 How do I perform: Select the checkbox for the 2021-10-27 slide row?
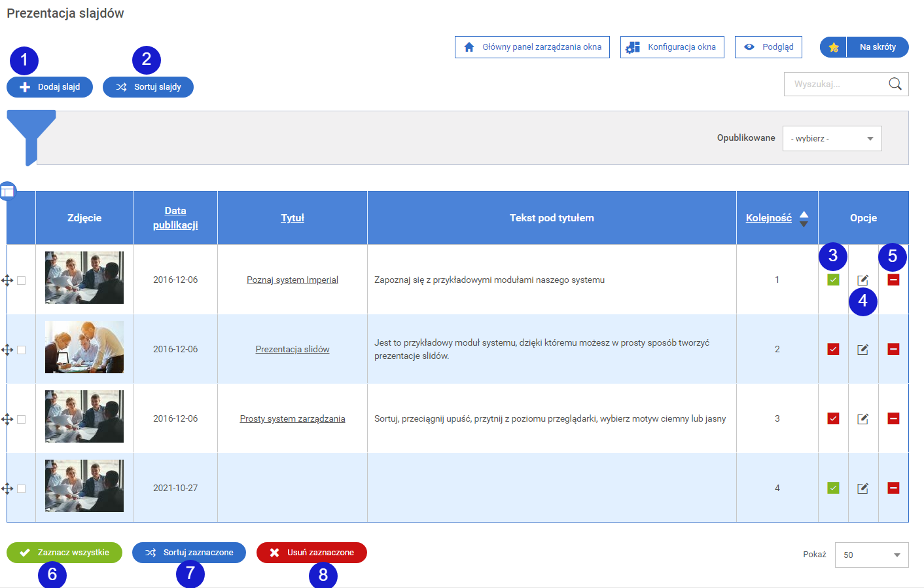[22, 488]
